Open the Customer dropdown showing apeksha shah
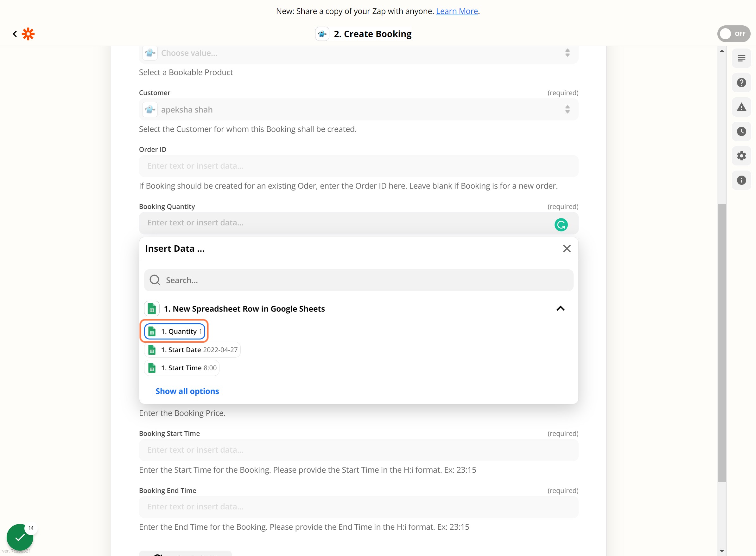 click(x=359, y=110)
